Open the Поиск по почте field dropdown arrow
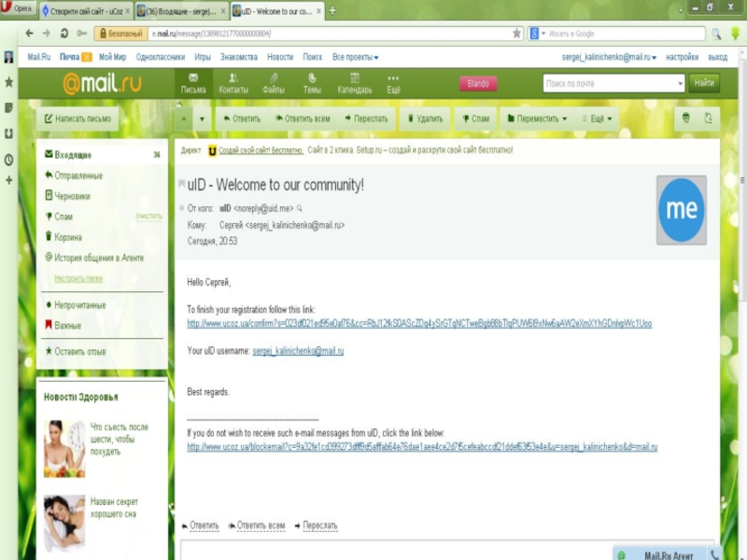Image resolution: width=747 pixels, height=560 pixels. pos(681,84)
